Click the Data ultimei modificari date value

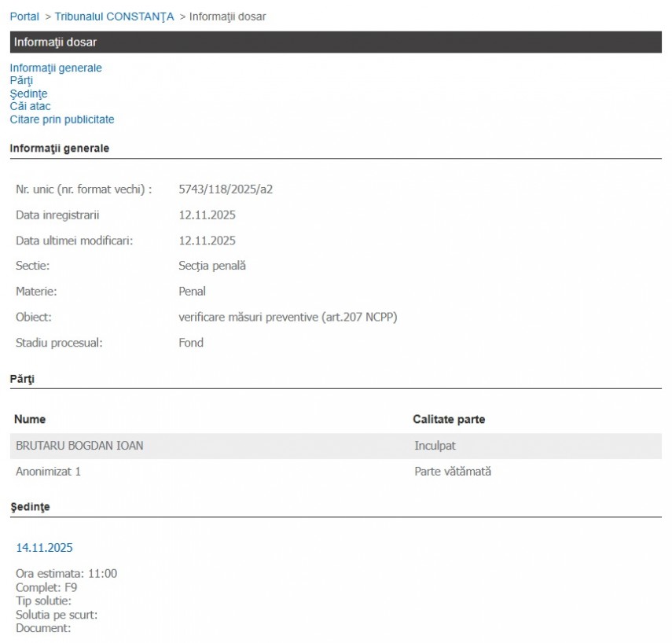[x=207, y=241]
